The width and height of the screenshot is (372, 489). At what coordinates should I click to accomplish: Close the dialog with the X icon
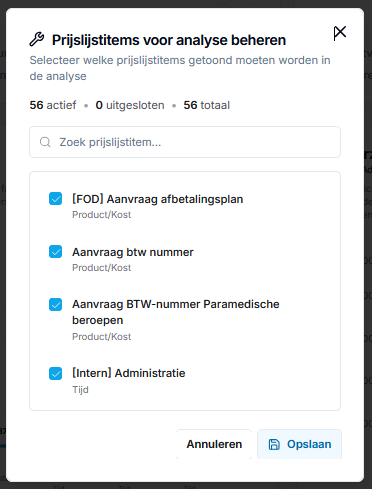[340, 33]
